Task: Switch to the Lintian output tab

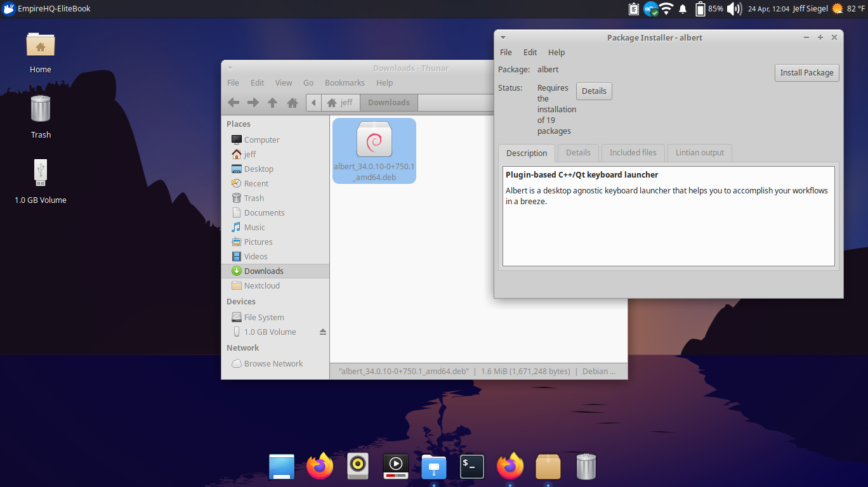Action: [x=700, y=152]
